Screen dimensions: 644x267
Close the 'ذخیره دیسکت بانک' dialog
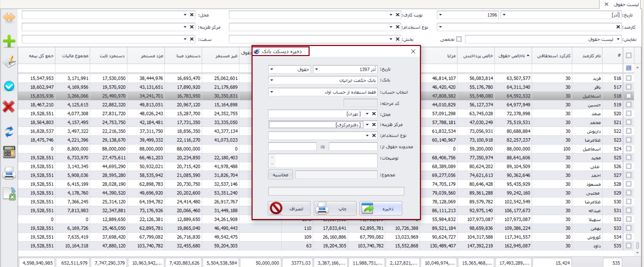click(413, 51)
